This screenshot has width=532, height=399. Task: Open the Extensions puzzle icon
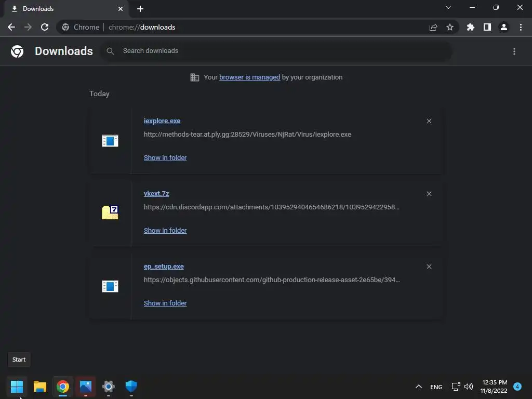pos(471,27)
